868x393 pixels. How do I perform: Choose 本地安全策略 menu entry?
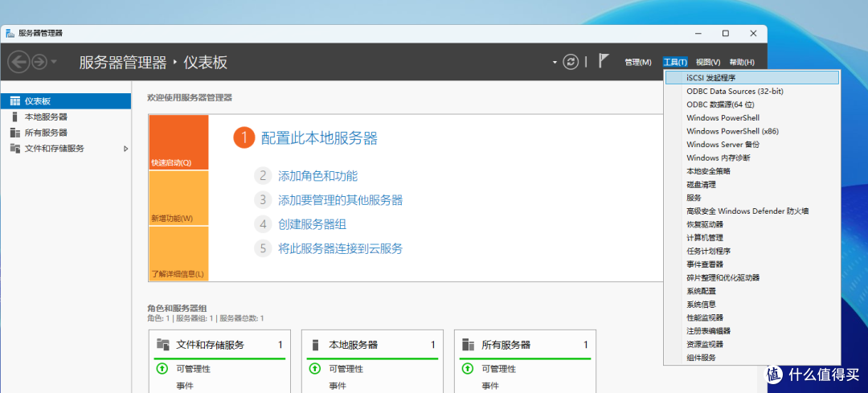pos(751,171)
